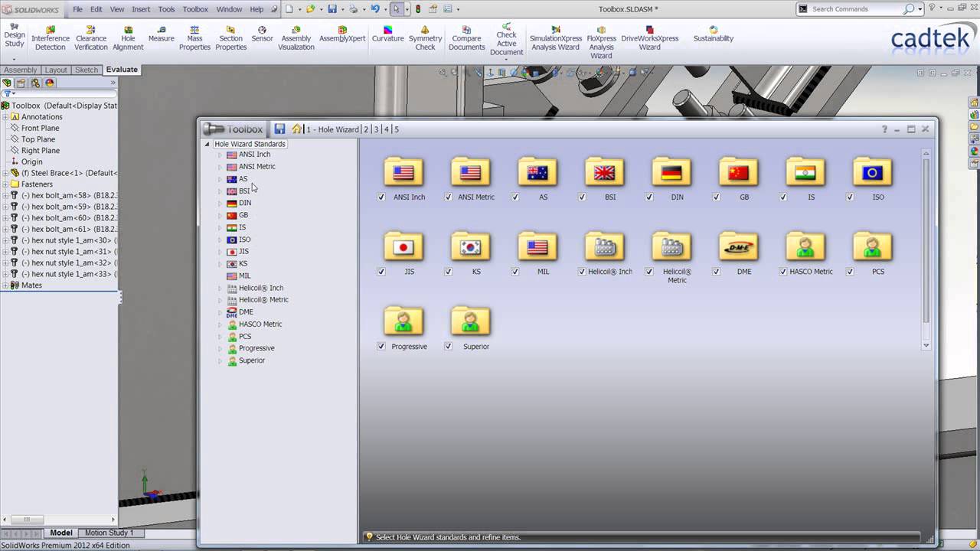Viewport: 980px width, 551px height.
Task: Expand Helicoil Inch in the standards tree
Action: coord(220,288)
